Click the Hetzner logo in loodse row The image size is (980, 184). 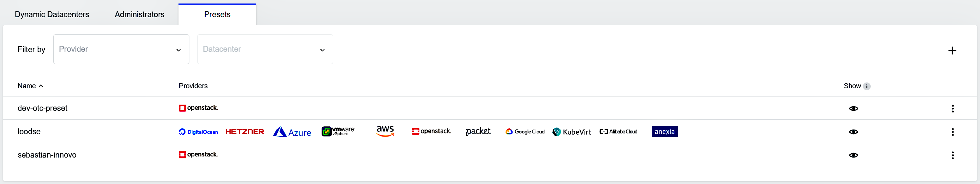coord(245,131)
